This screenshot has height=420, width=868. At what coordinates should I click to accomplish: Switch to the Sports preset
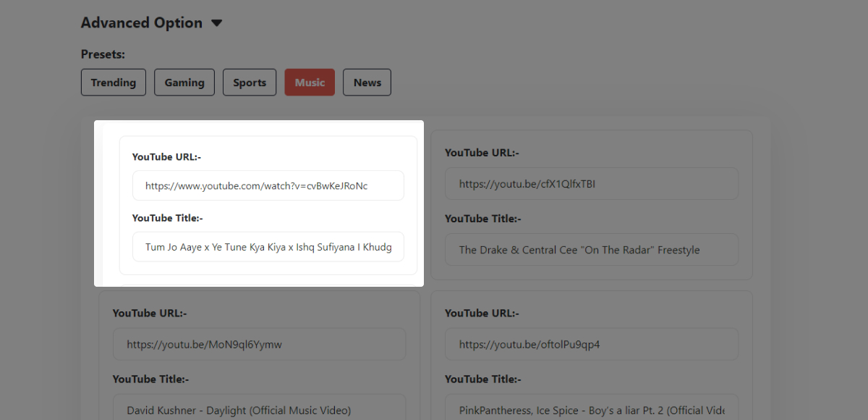(x=250, y=83)
